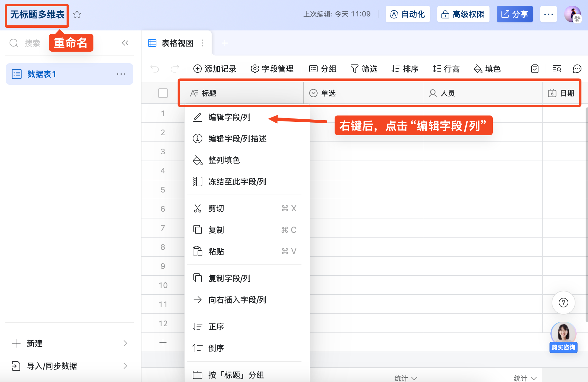Toggle the select-all rows checkbox
Viewport: 588px width, 382px height.
163,93
